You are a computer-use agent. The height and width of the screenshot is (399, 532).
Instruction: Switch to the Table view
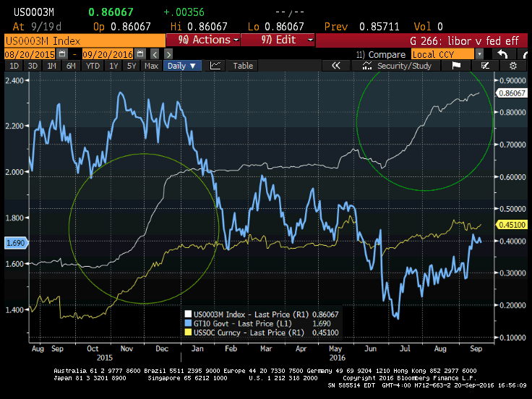click(x=243, y=66)
